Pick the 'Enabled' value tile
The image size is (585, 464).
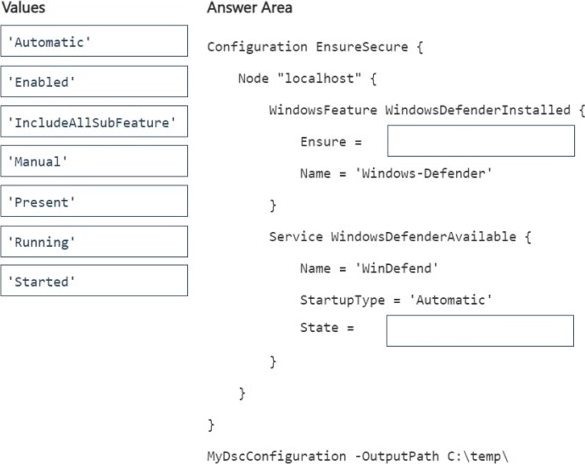[x=94, y=81]
